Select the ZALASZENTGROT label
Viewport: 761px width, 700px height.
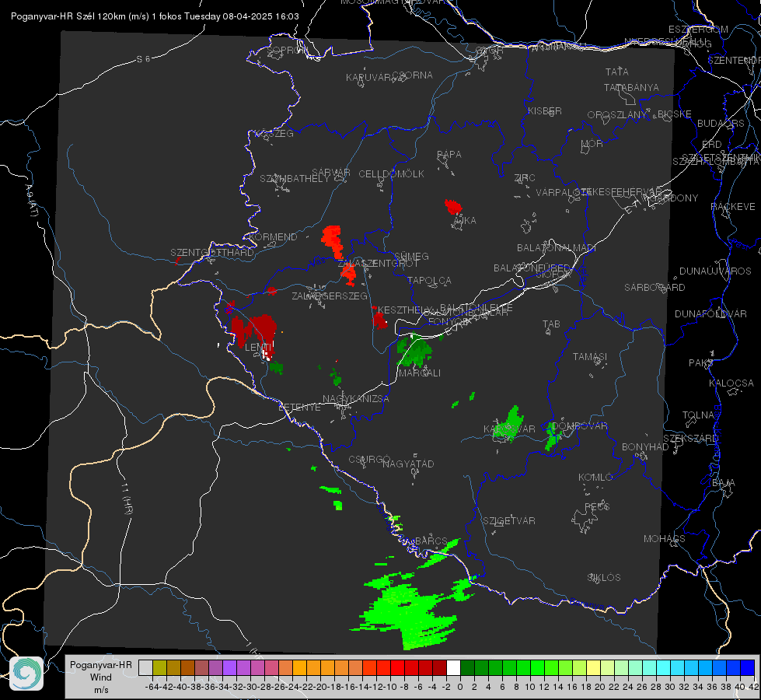point(378,264)
